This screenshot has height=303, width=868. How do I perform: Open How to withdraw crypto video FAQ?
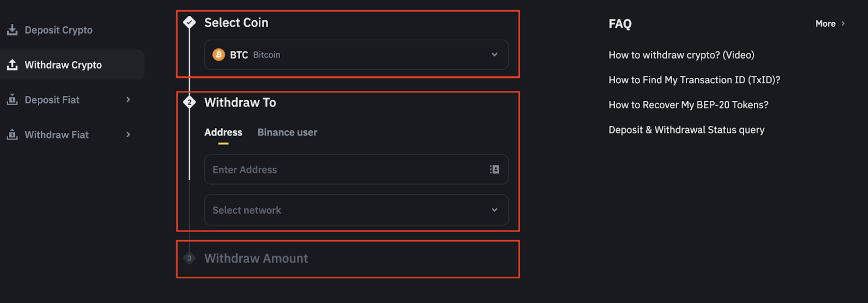point(681,55)
